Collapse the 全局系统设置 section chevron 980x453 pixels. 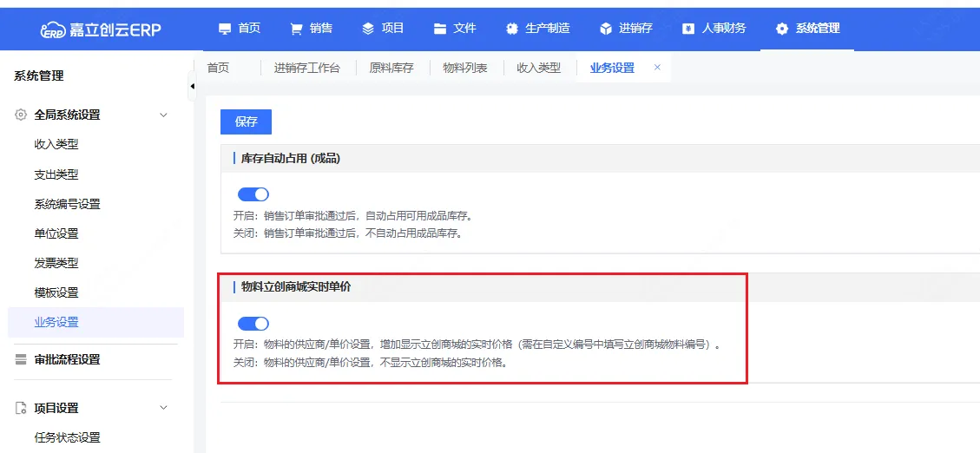(x=163, y=115)
